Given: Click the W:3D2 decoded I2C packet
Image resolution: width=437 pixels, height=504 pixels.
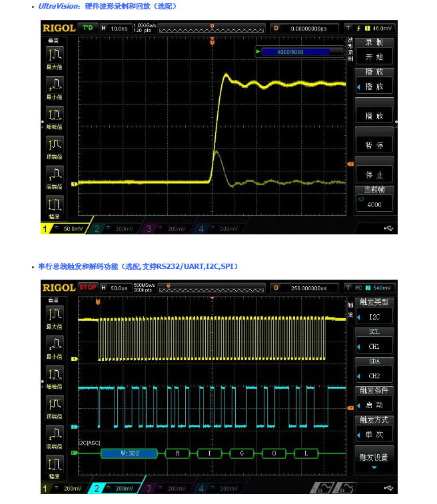Looking at the screenshot, I should pyautogui.click(x=129, y=453).
